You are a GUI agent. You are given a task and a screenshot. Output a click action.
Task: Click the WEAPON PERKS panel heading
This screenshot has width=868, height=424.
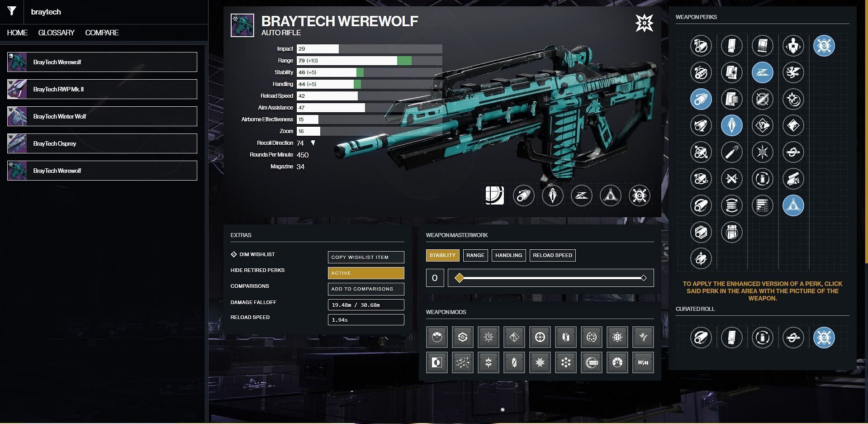[x=696, y=17]
